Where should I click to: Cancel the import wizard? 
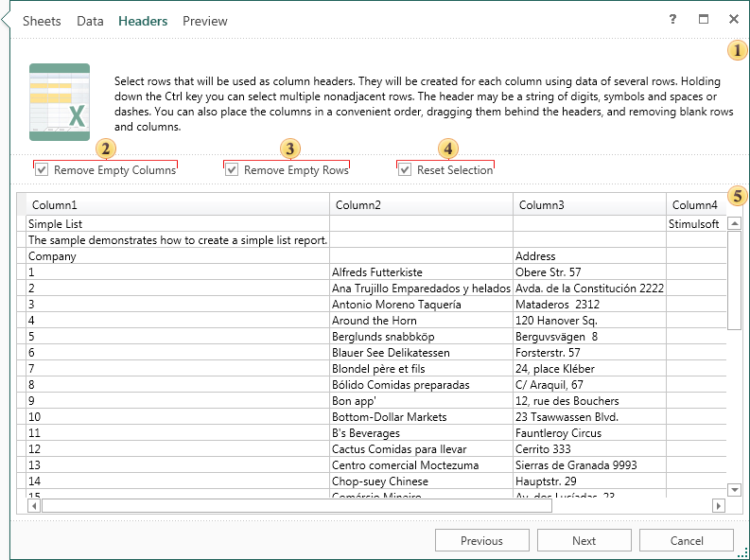[686, 540]
